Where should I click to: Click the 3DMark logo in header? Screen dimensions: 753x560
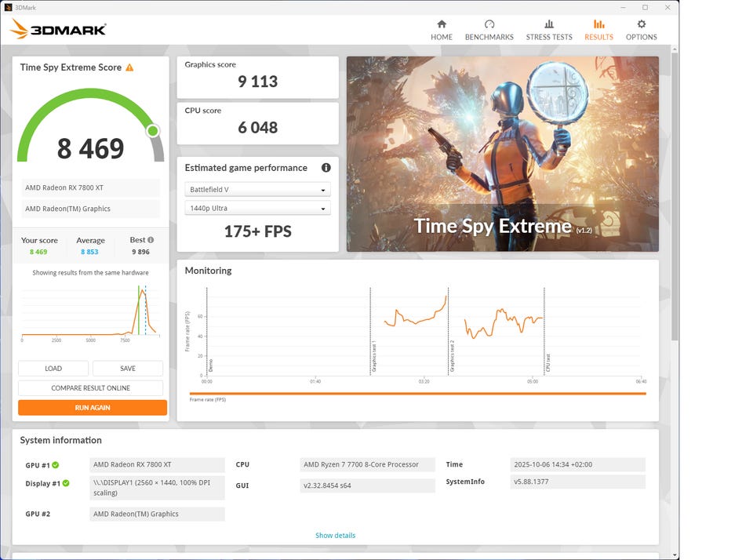point(58,30)
